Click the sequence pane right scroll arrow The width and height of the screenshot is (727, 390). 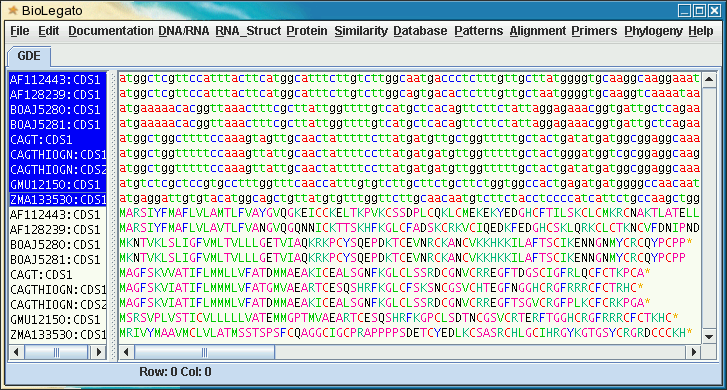[x=694, y=352]
